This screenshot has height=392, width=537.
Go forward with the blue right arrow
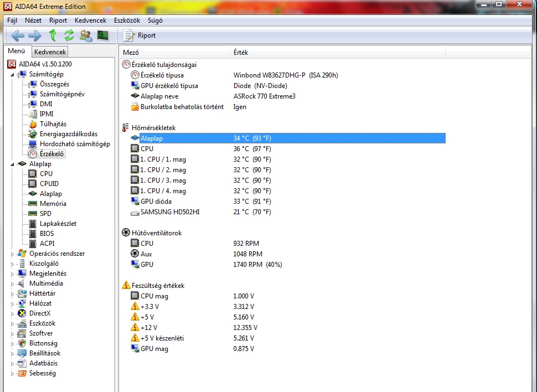click(34, 35)
